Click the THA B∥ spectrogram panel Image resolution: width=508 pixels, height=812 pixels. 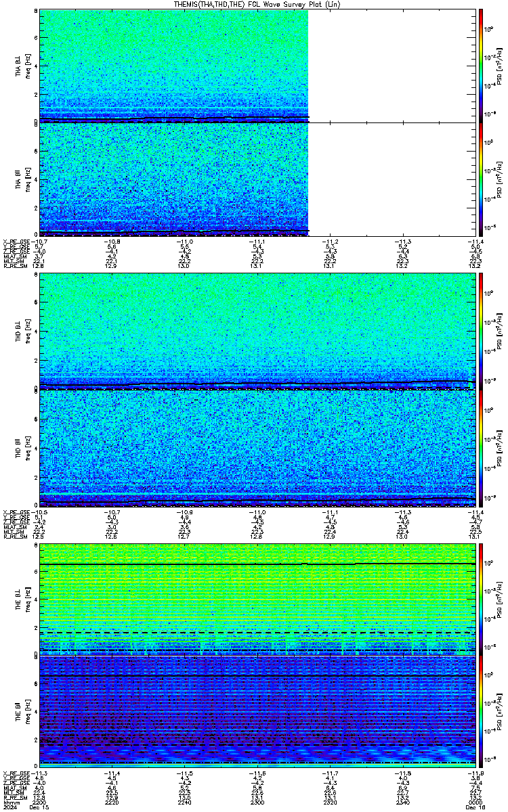coord(257,179)
